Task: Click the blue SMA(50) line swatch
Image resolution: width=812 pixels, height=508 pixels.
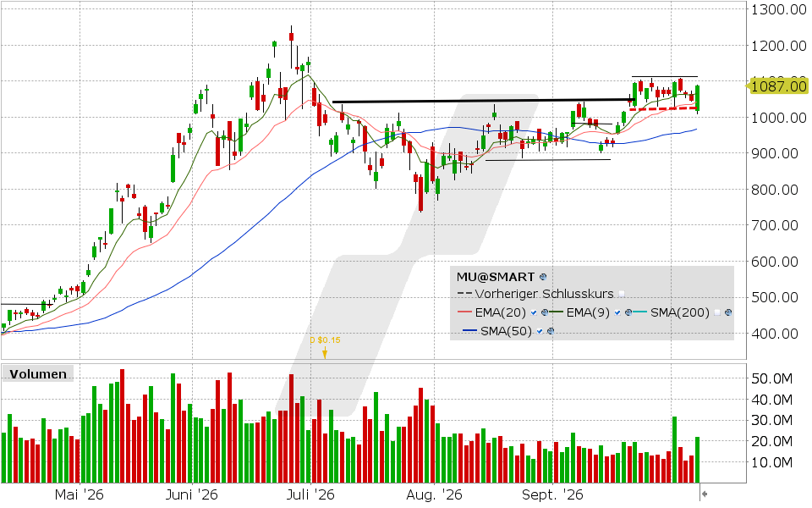Action: click(470, 331)
